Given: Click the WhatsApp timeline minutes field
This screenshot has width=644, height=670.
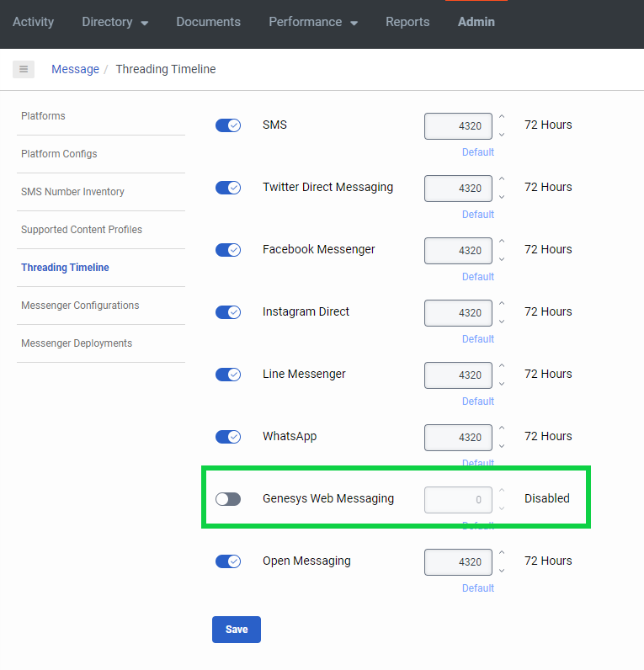Looking at the screenshot, I should coord(458,438).
